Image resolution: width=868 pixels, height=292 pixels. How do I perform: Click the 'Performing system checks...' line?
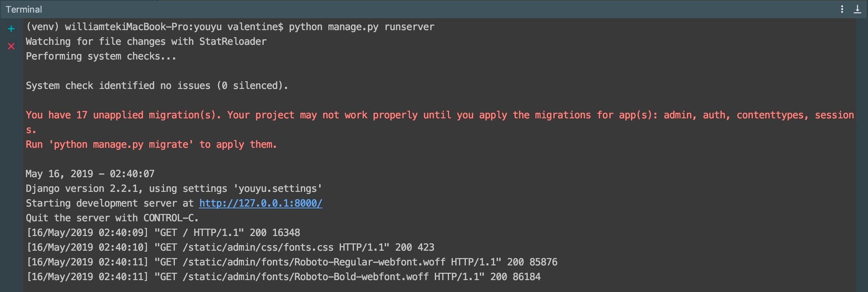101,56
